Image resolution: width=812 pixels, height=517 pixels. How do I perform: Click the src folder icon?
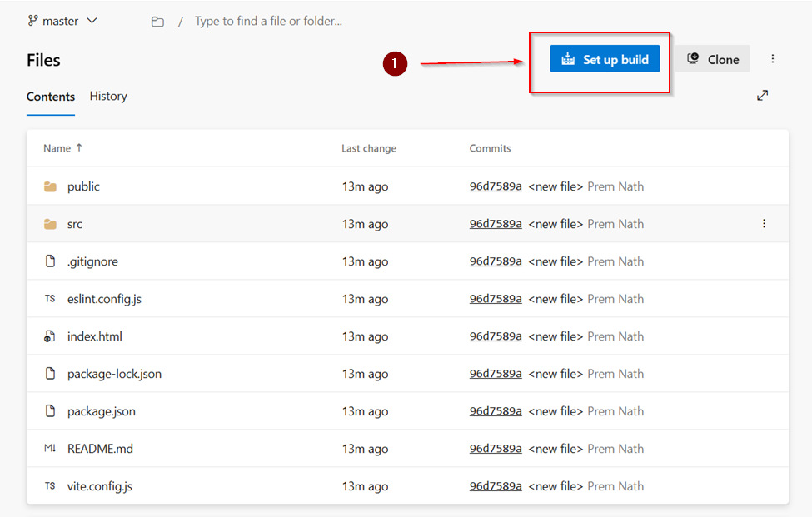pos(50,224)
